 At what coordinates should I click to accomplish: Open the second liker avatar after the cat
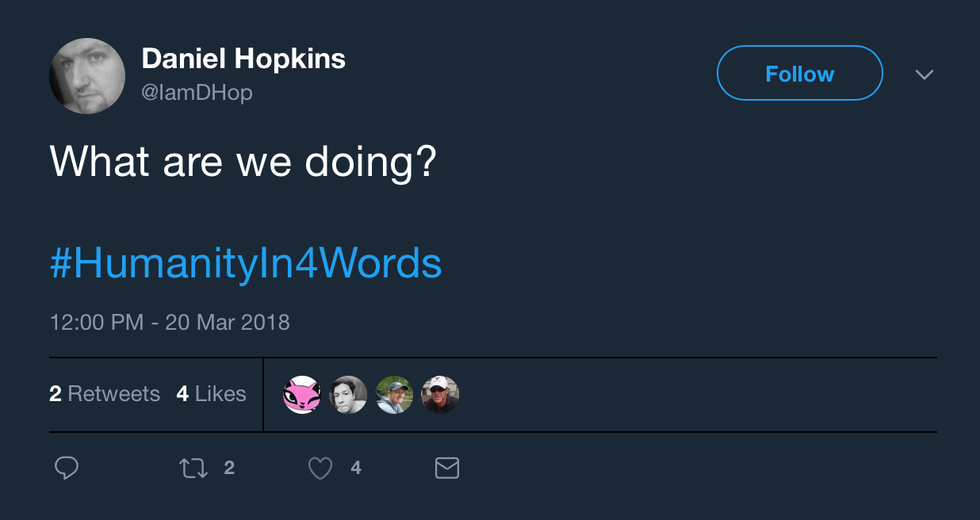click(x=348, y=395)
